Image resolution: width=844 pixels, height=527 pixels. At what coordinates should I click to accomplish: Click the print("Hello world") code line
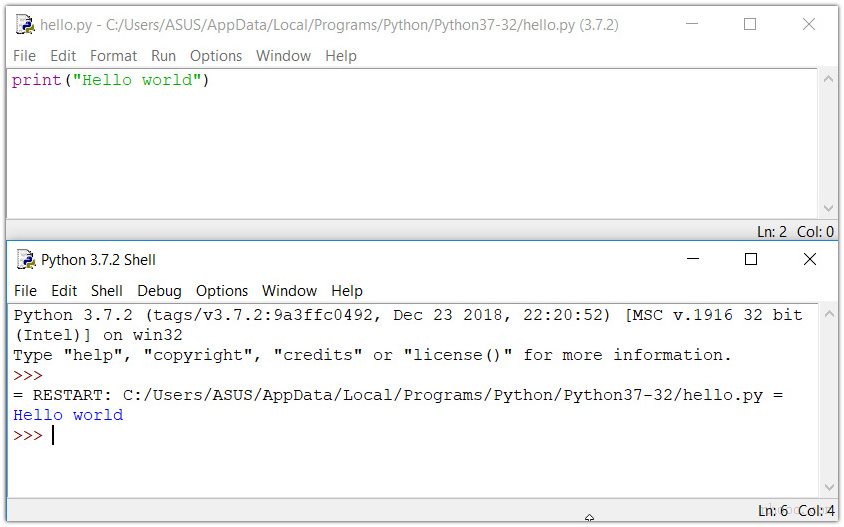[110, 81]
